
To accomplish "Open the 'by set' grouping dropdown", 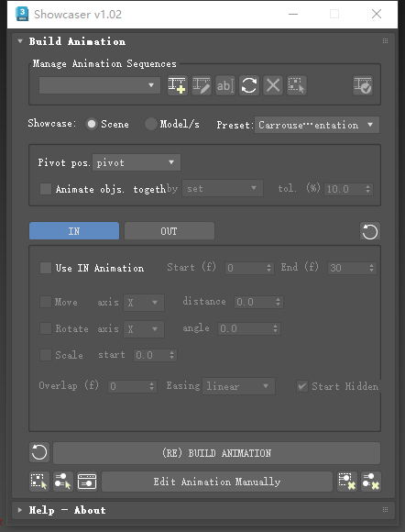I will 223,188.
